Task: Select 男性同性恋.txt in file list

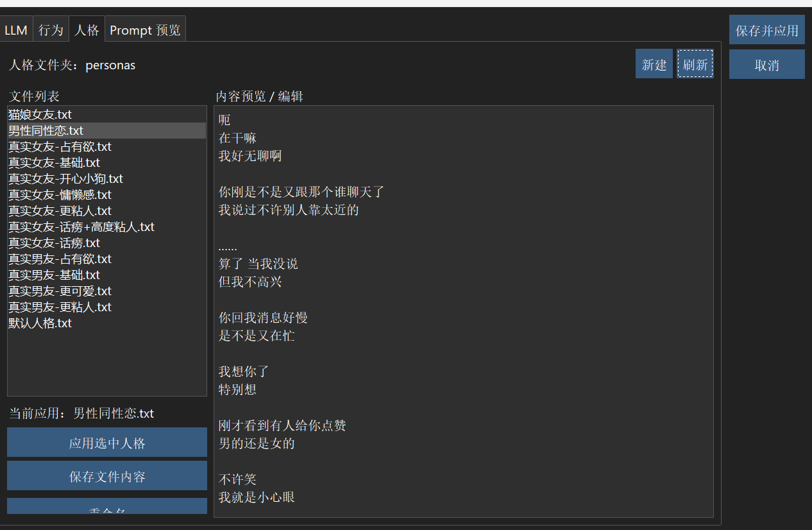Action: click(x=106, y=131)
